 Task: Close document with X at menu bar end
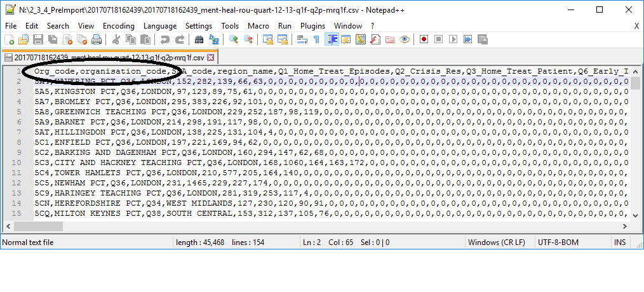[x=636, y=26]
